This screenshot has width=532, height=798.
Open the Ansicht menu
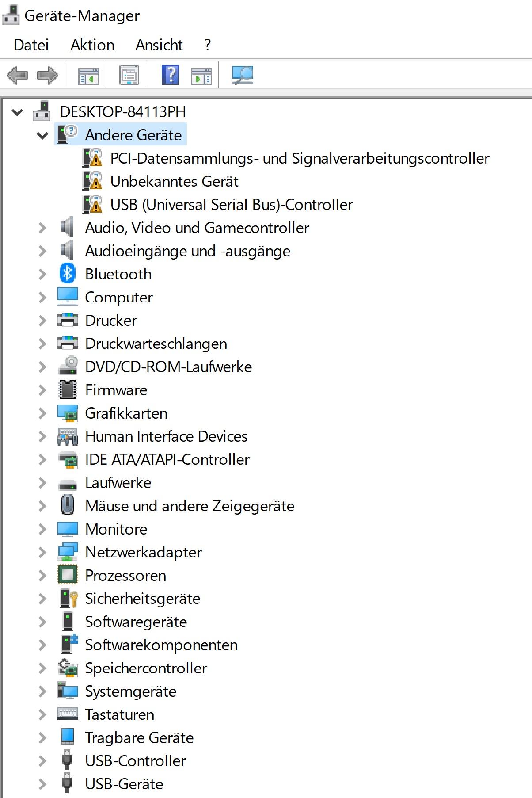pos(159,45)
